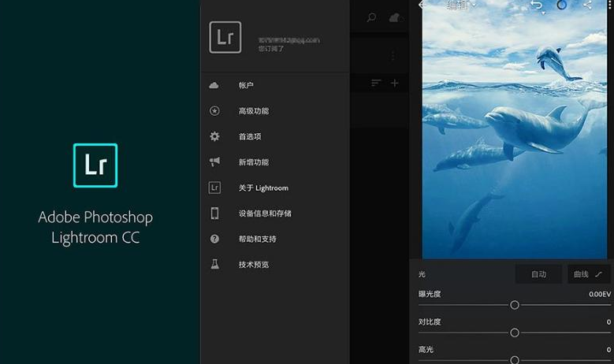The height and width of the screenshot is (364, 614).
Task: Click the cloud icon for 帐户
Action: [214, 85]
